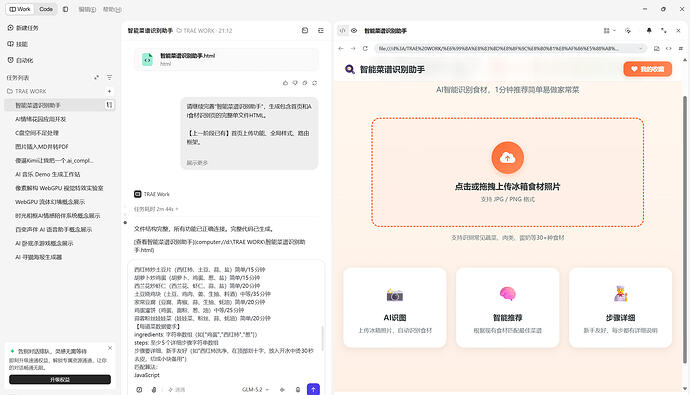Open the GLM-5.2 model dropdown
The height and width of the screenshot is (395, 690).
(x=255, y=390)
